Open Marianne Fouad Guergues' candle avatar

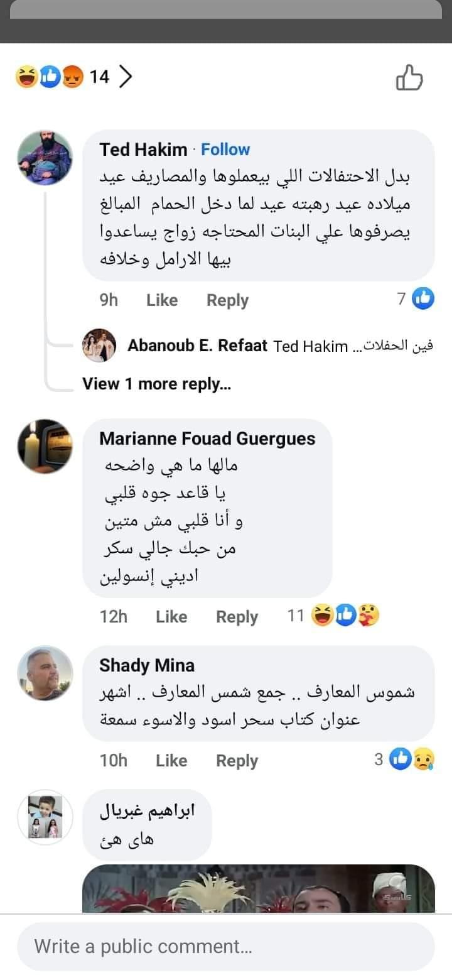(45, 447)
